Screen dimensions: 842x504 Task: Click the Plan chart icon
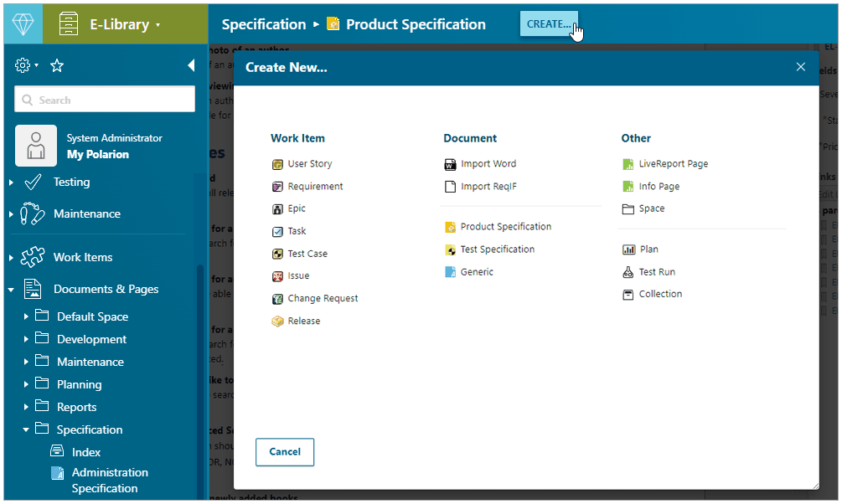[628, 249]
